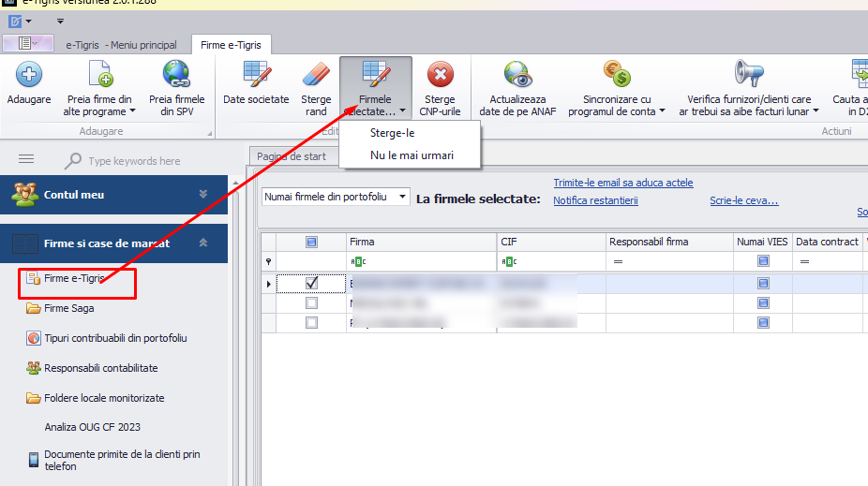
Task: Switch to e-Tigris Meniu principal tab
Action: tap(121, 45)
